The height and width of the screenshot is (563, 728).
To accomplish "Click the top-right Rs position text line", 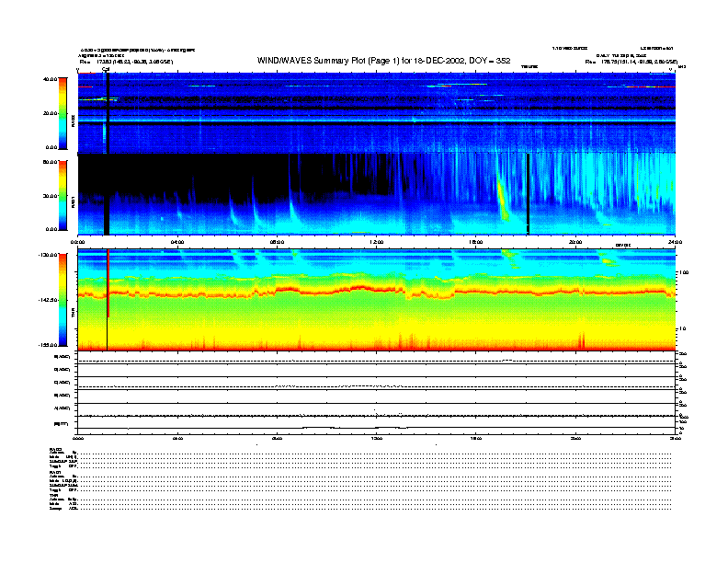I will pos(631,62).
